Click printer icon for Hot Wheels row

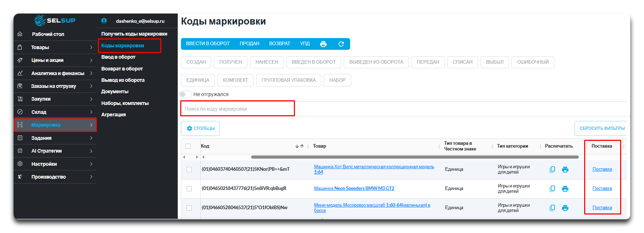click(565, 170)
